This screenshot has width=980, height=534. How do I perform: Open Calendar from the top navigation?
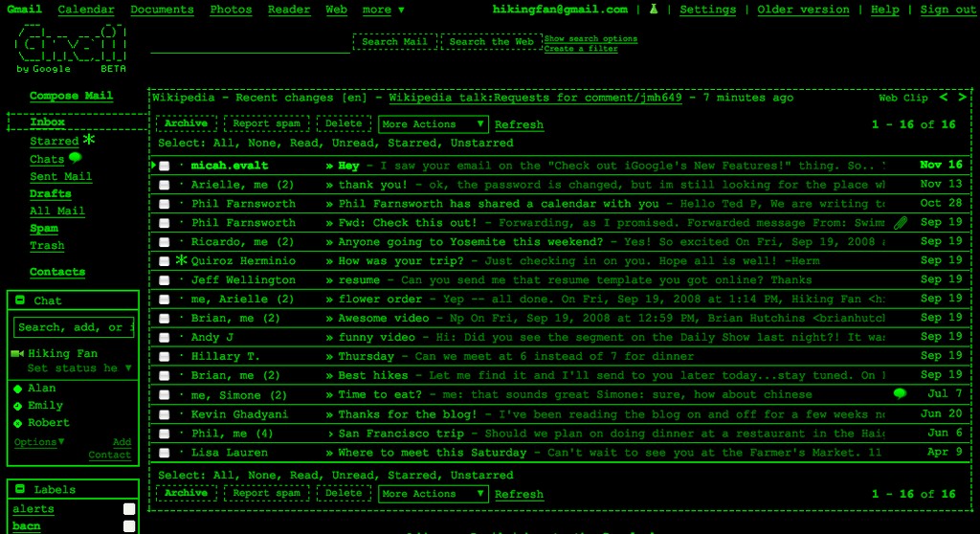click(x=86, y=10)
